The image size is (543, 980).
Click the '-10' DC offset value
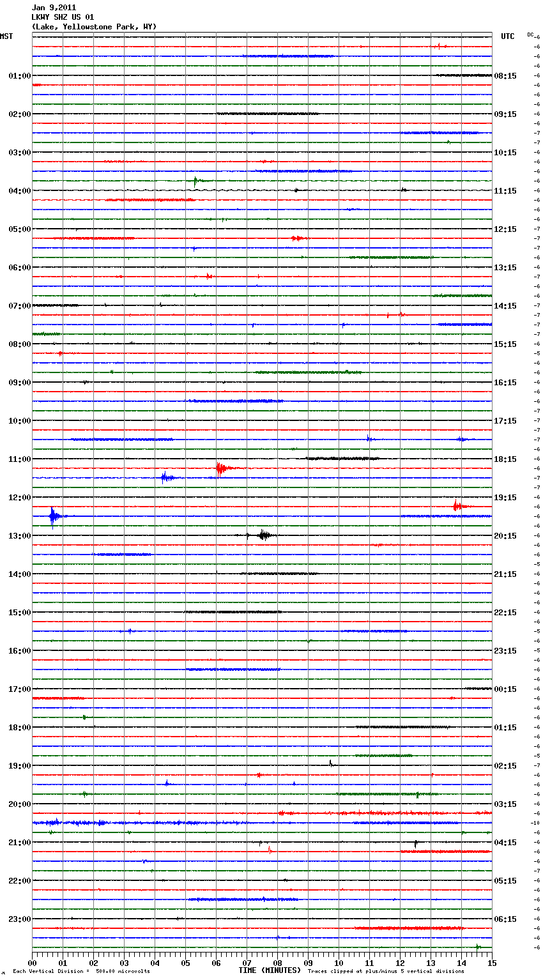coord(535,823)
